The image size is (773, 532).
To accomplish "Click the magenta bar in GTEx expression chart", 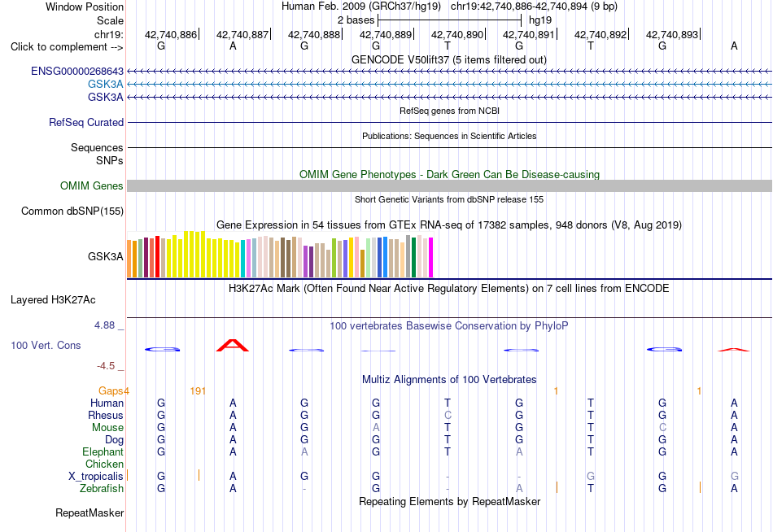I will click(x=431, y=257).
